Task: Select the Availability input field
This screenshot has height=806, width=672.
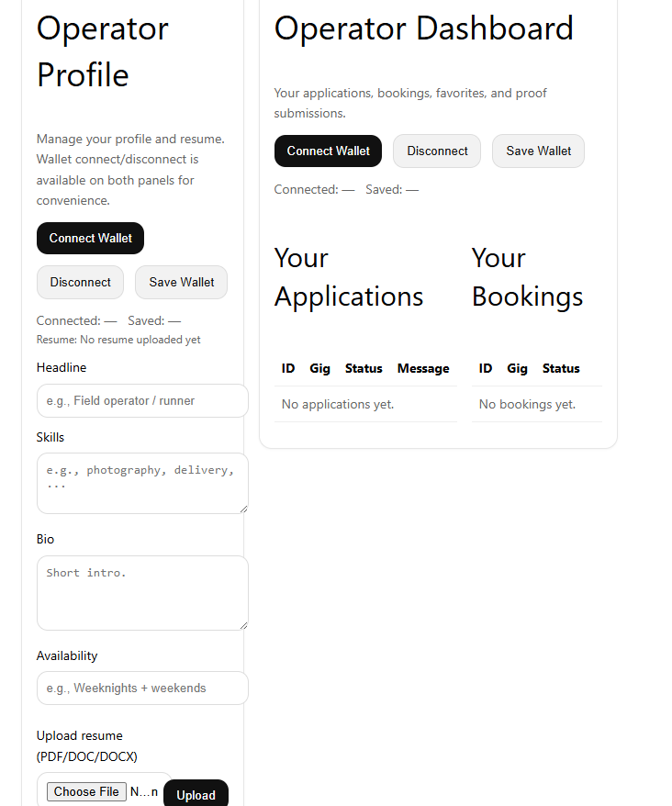Action: pyautogui.click(x=142, y=688)
